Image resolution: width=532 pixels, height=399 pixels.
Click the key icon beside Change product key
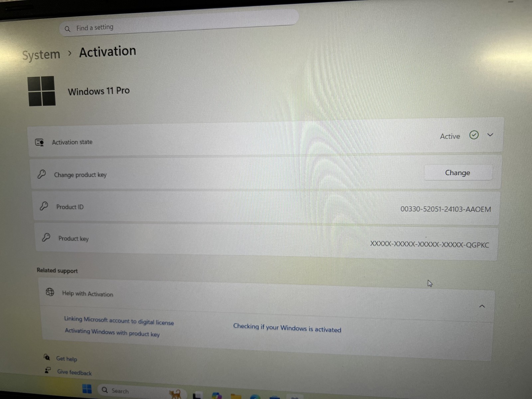click(42, 174)
